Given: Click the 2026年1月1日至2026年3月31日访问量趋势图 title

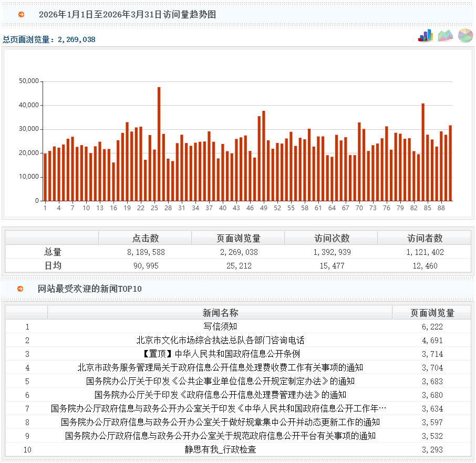Looking at the screenshot, I should click(128, 14).
